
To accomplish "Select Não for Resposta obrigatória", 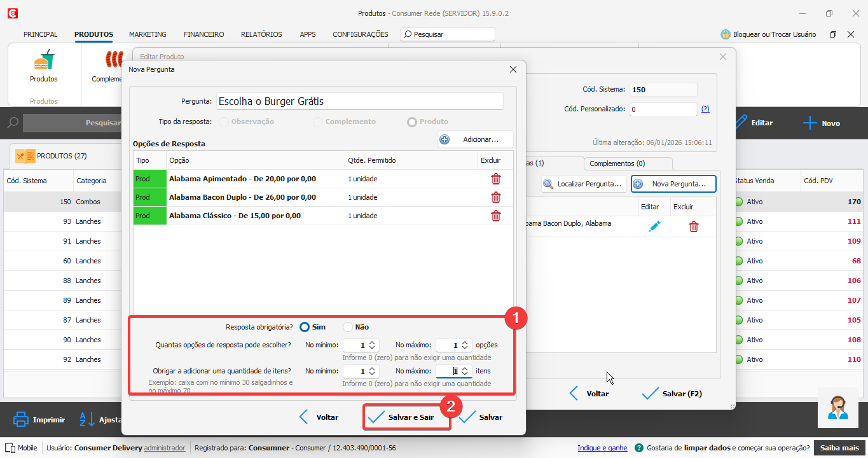I will click(348, 327).
